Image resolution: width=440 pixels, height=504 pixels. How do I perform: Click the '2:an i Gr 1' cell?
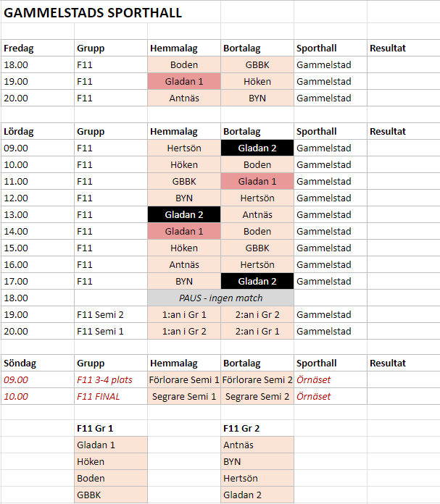pos(257,331)
